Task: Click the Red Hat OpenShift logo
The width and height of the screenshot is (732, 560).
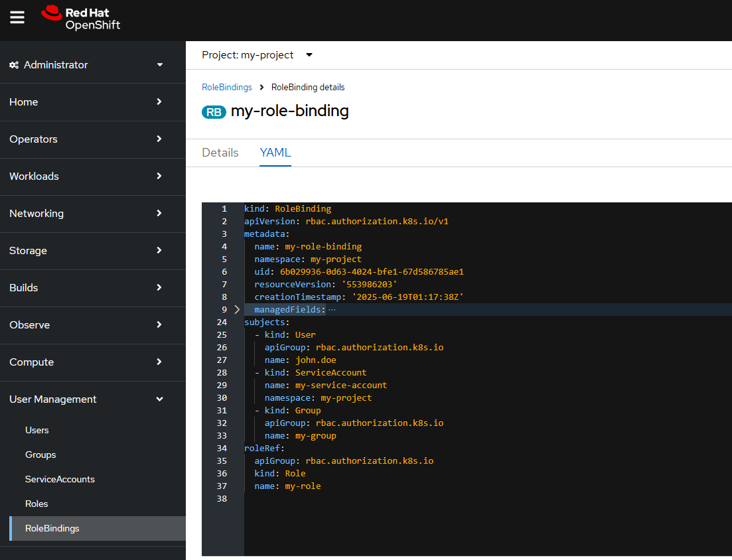Action: (81, 18)
